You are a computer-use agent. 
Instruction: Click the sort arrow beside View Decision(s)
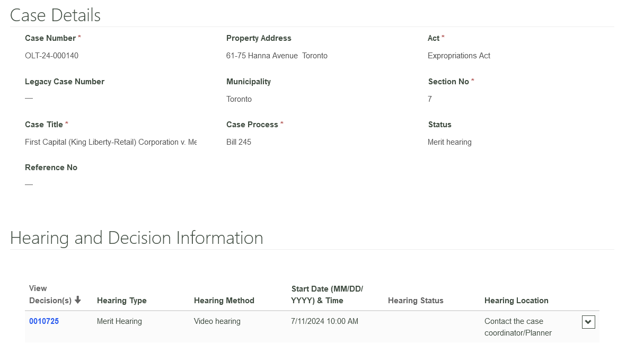click(x=78, y=301)
